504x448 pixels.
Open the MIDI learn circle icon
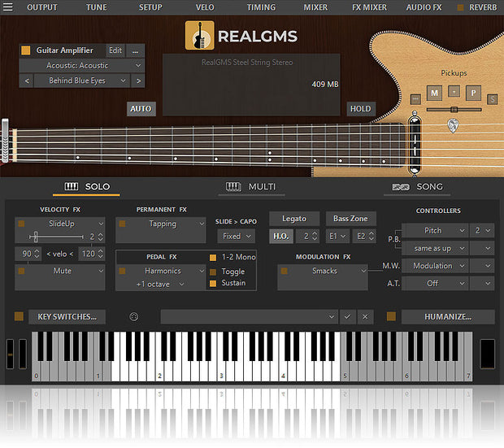133,317
